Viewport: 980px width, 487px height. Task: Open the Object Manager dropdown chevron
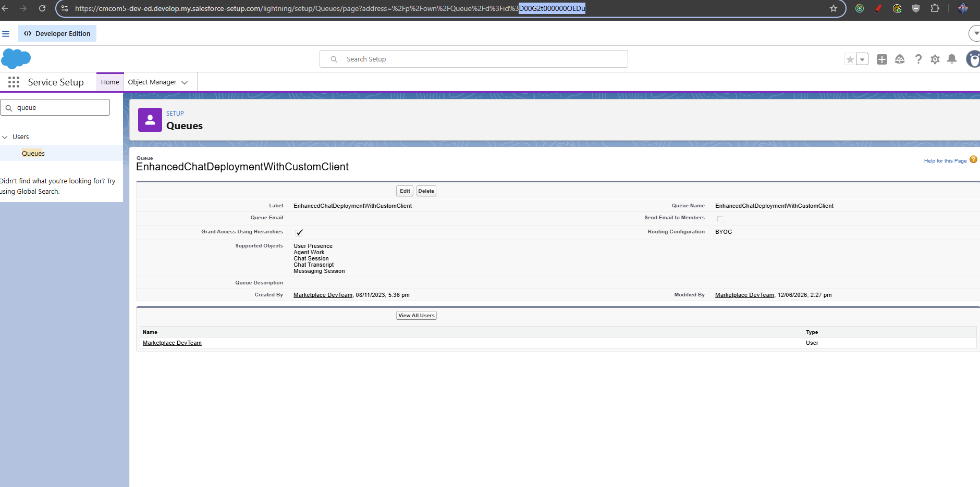(185, 82)
